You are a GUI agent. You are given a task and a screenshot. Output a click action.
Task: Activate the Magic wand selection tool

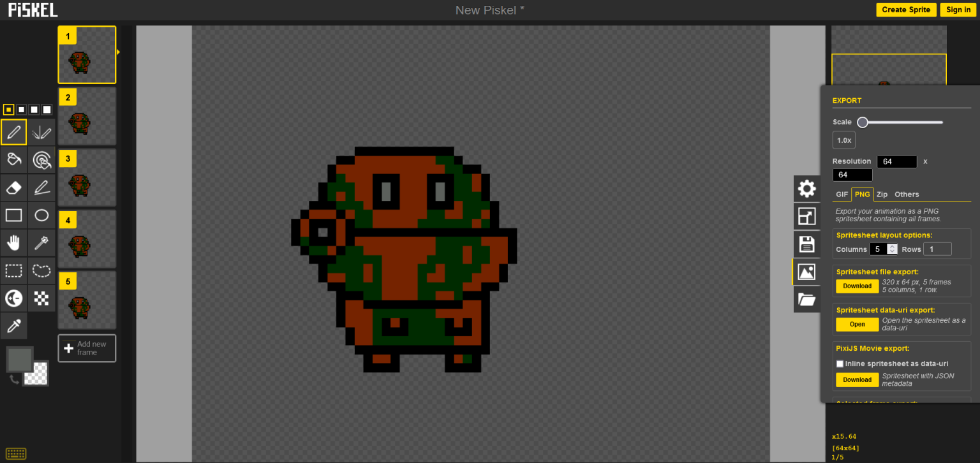(41, 242)
